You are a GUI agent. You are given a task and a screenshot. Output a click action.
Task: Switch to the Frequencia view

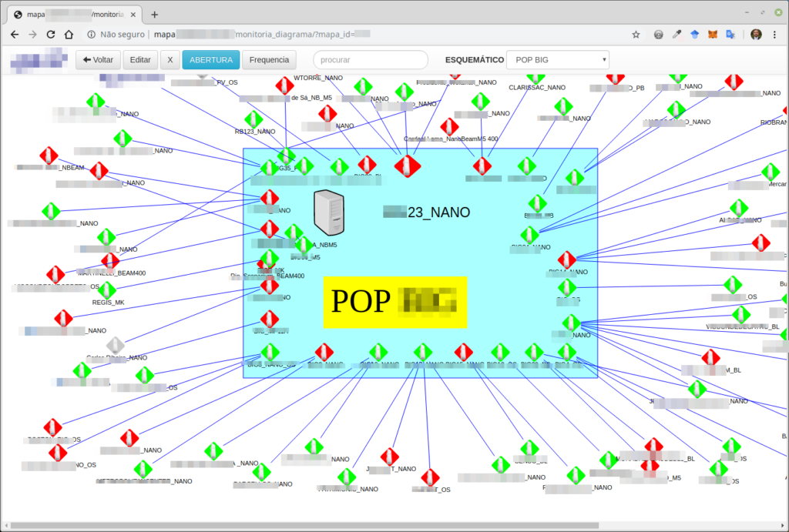[269, 60]
